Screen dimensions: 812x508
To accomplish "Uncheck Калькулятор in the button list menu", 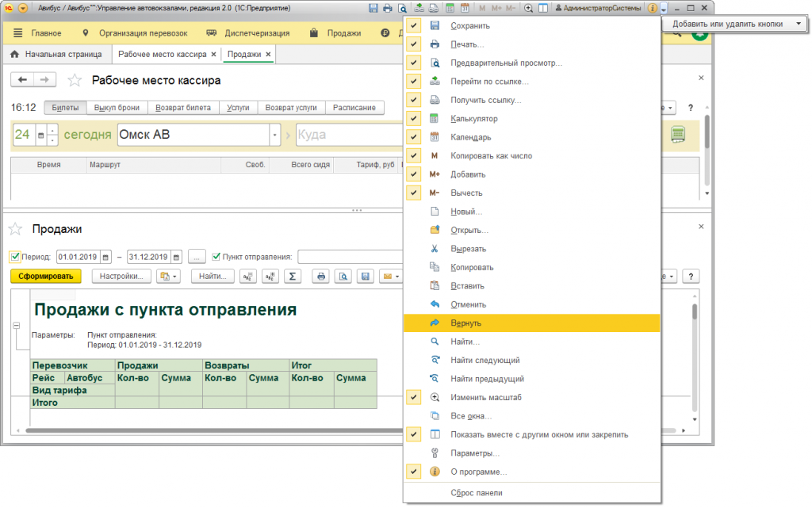I will click(x=413, y=119).
